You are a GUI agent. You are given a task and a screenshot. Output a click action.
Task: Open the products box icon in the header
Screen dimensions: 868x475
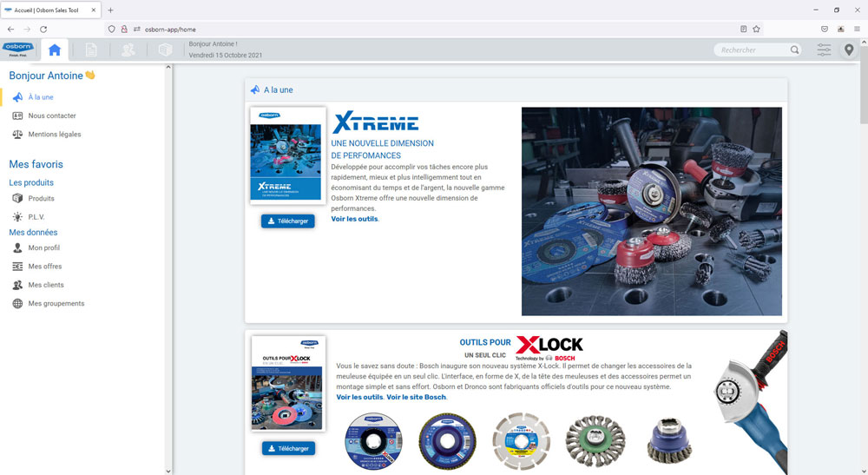coord(165,49)
